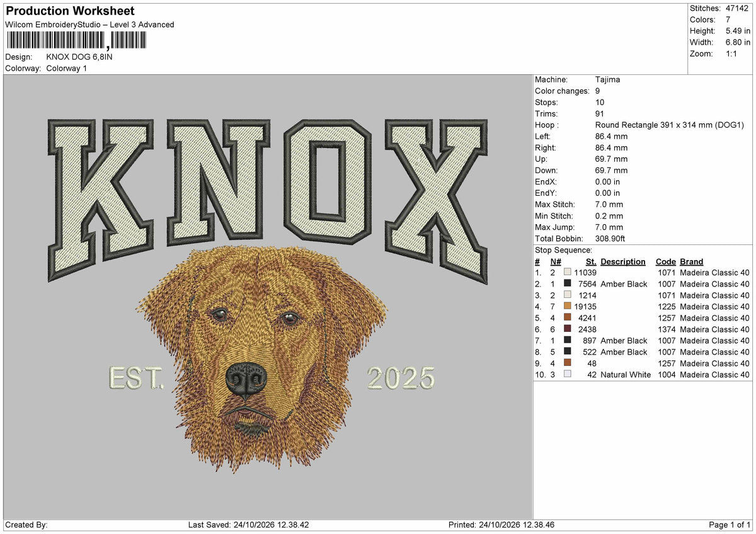The image size is (756, 534).
Task: Click the design name "KNOX DOG 6,8IN"
Action: tap(79, 57)
